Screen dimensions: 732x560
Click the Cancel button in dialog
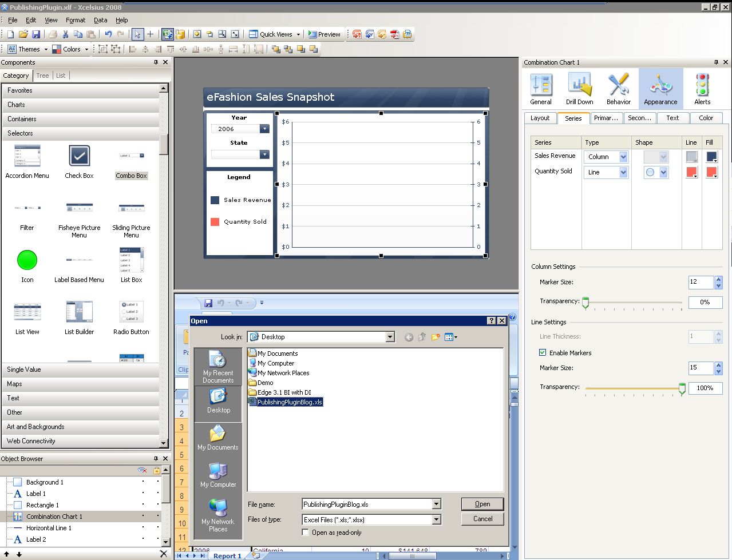tap(482, 519)
